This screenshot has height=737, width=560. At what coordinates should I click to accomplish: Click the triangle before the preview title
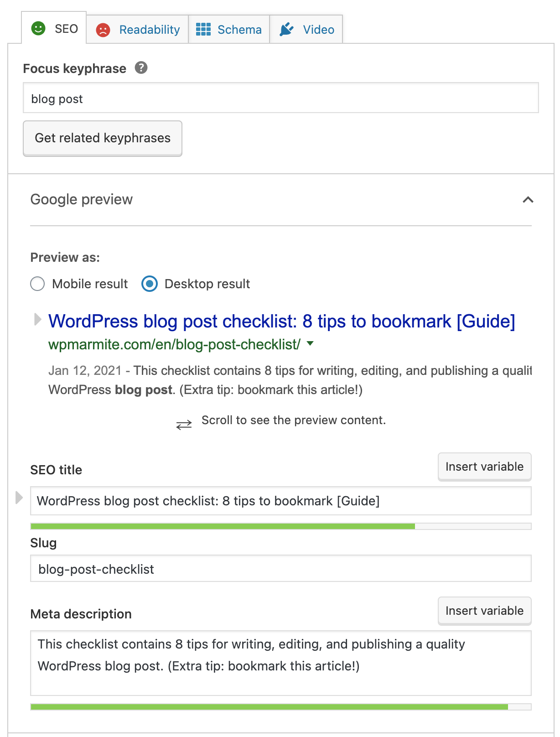[38, 319]
